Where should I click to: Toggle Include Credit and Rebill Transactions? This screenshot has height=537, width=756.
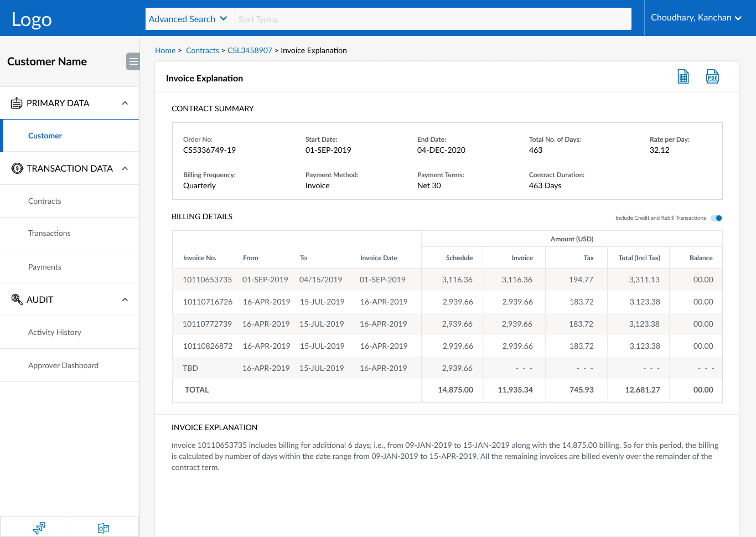click(716, 218)
